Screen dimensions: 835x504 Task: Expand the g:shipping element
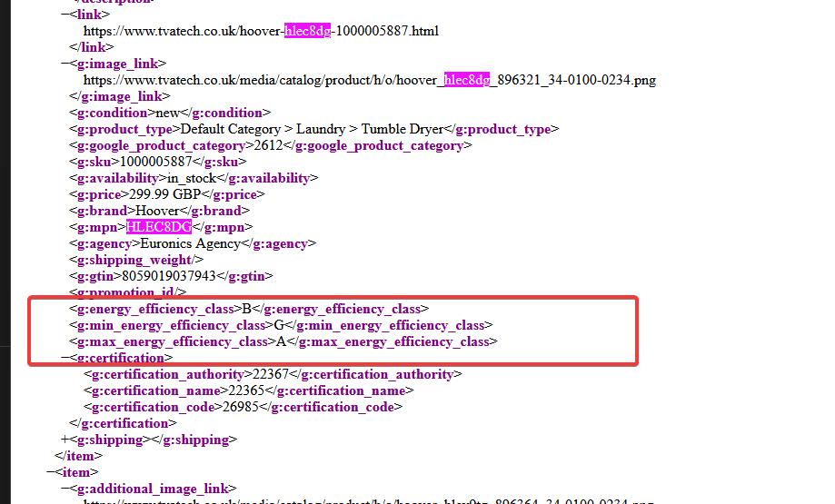pos(65,440)
